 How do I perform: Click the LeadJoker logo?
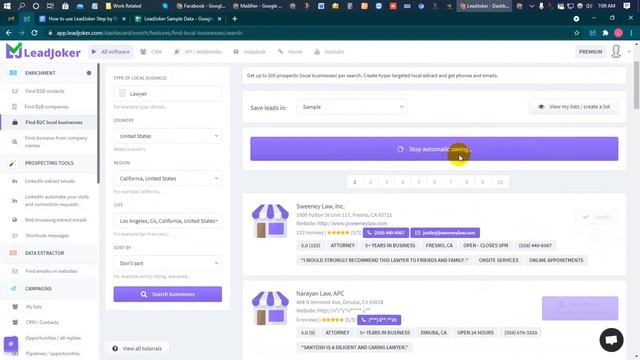pyautogui.click(x=43, y=51)
